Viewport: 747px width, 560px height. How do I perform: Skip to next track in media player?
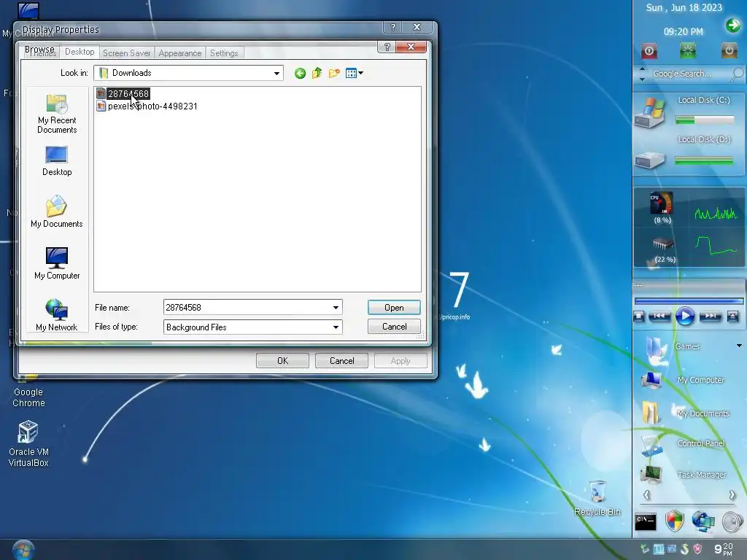click(x=710, y=316)
